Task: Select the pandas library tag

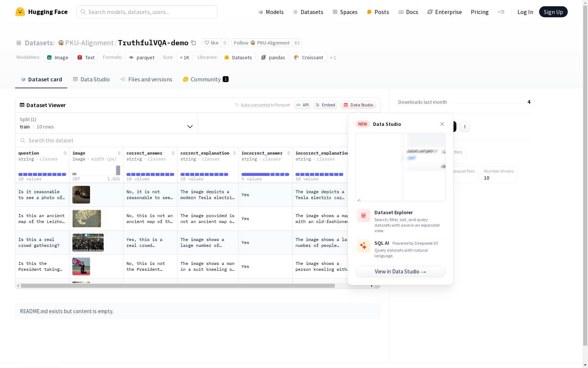Action: click(273, 57)
